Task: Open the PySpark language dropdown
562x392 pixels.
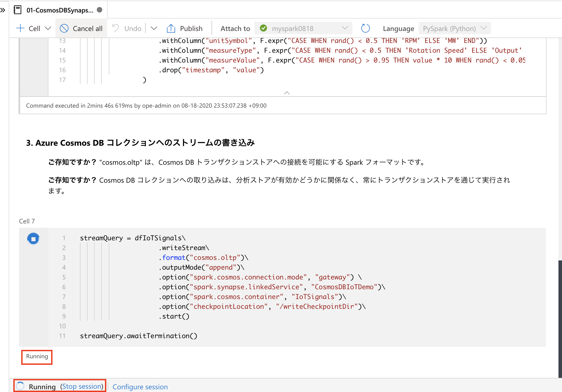Action: click(484, 28)
